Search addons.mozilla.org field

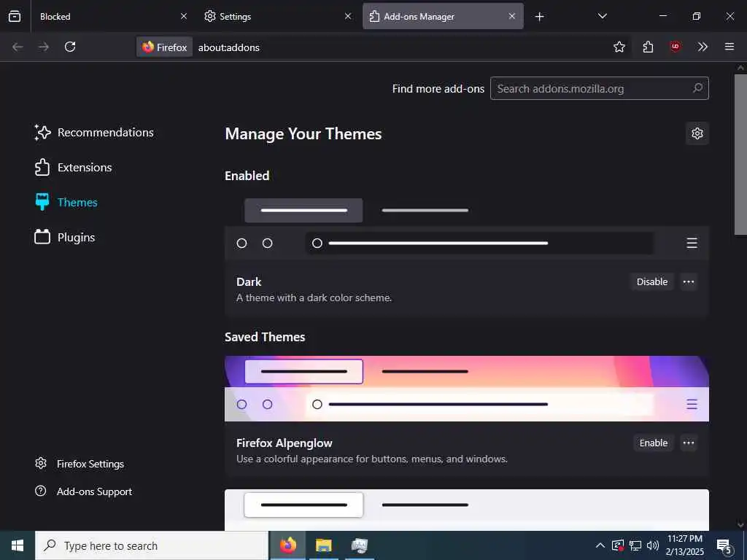(600, 88)
